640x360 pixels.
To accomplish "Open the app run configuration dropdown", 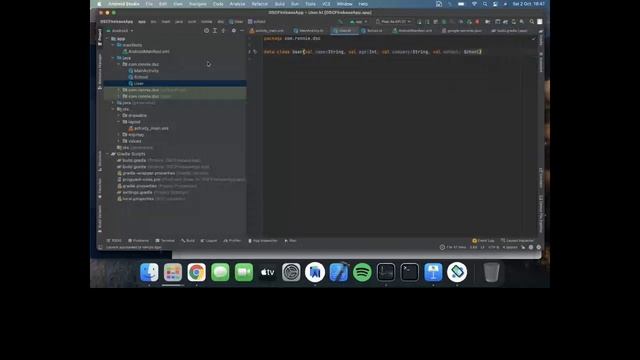I will 358,22.
